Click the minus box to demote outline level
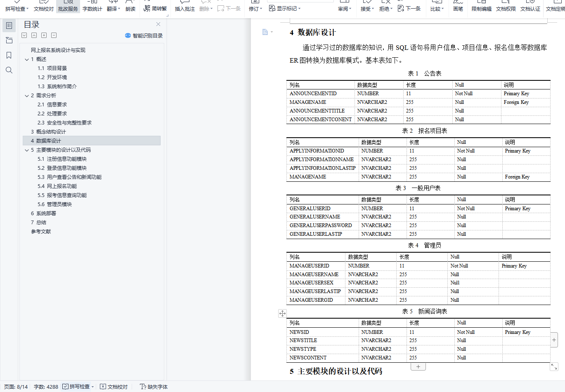 pos(54,35)
